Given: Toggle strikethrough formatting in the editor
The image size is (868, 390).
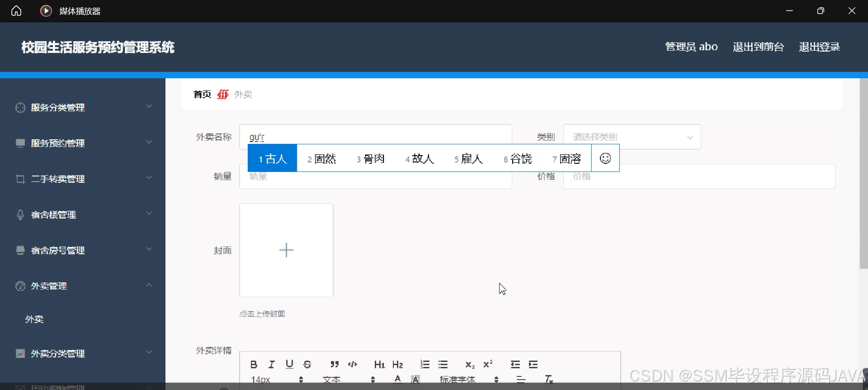Looking at the screenshot, I should pos(307,364).
